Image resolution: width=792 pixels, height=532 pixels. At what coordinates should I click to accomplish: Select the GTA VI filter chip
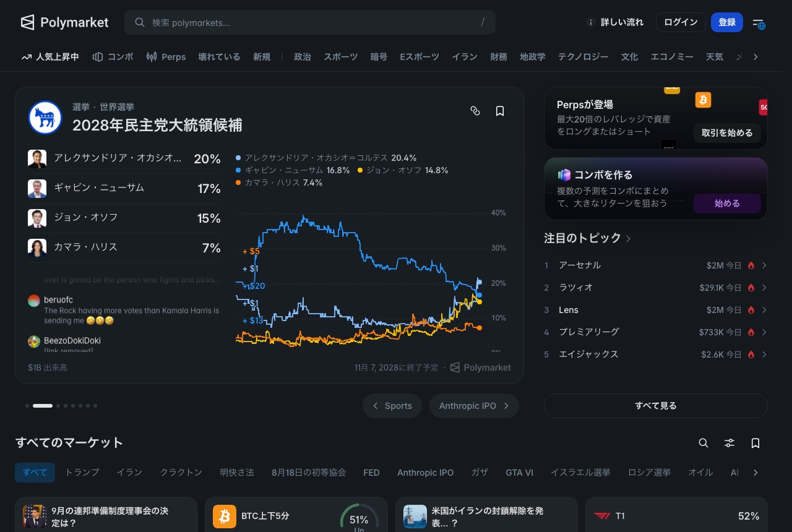(x=519, y=473)
